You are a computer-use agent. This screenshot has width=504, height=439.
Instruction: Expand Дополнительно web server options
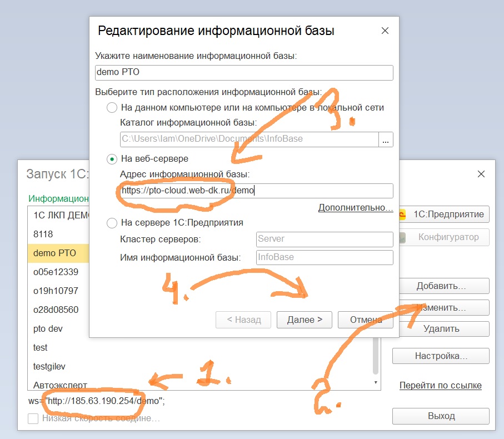(356, 208)
